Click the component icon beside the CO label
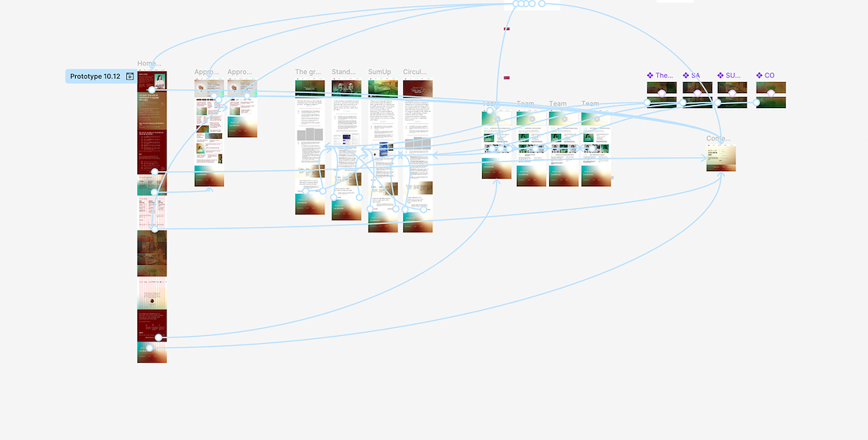This screenshot has width=868, height=440. 759,75
